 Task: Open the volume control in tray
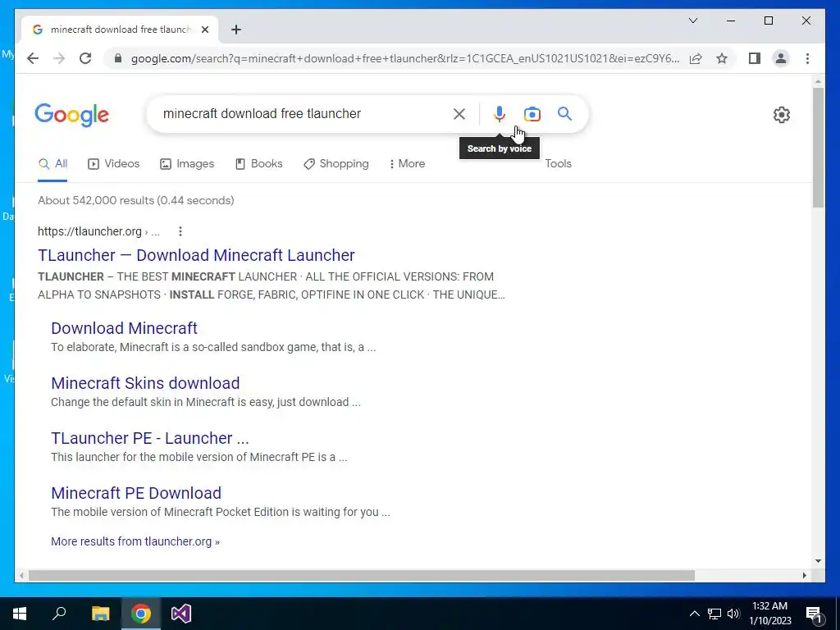click(x=733, y=614)
